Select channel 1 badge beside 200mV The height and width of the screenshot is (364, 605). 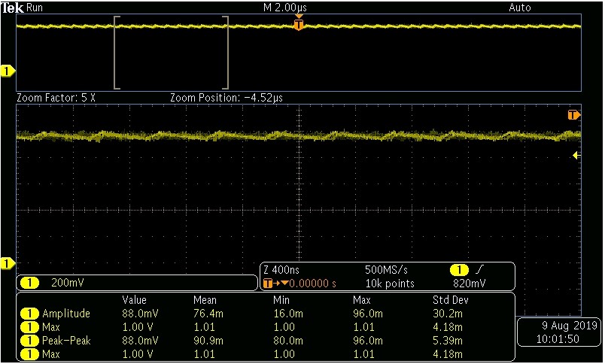29,284
